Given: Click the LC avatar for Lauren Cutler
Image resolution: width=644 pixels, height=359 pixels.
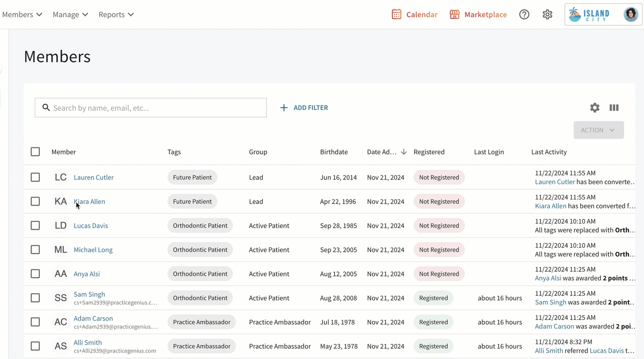Looking at the screenshot, I should coord(61,177).
